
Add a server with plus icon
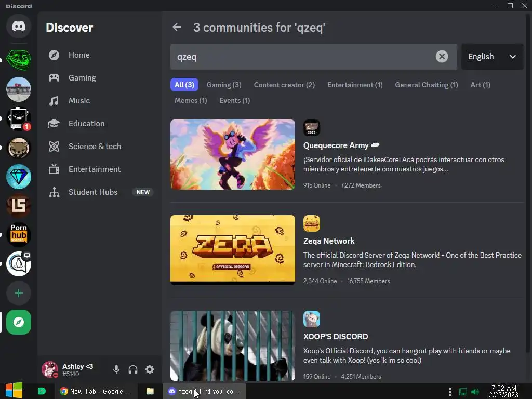[19, 293]
